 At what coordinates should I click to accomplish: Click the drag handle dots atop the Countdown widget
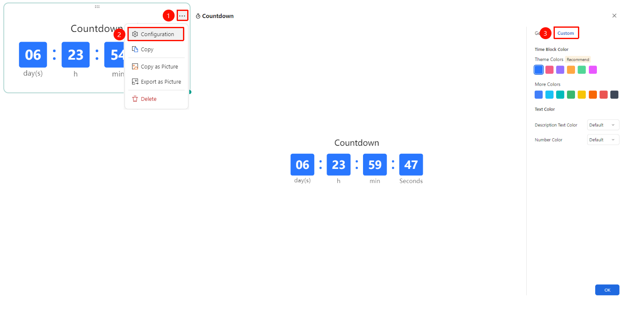[97, 7]
